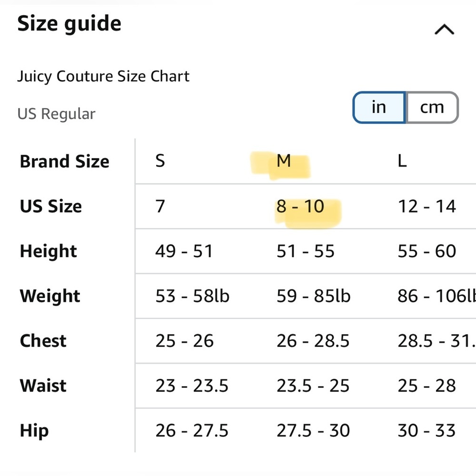Click the Size guide heading

pos(69,23)
